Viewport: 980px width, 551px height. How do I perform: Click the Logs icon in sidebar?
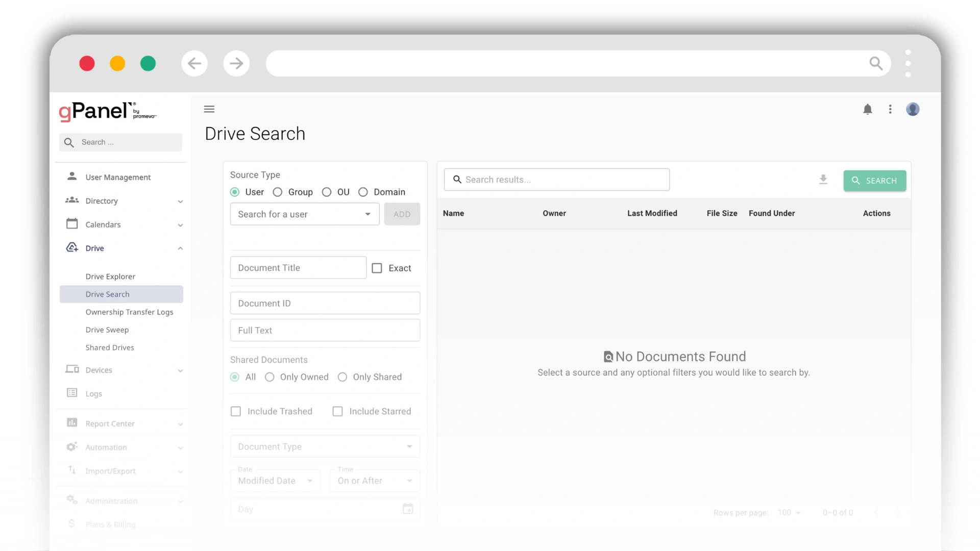tap(72, 393)
